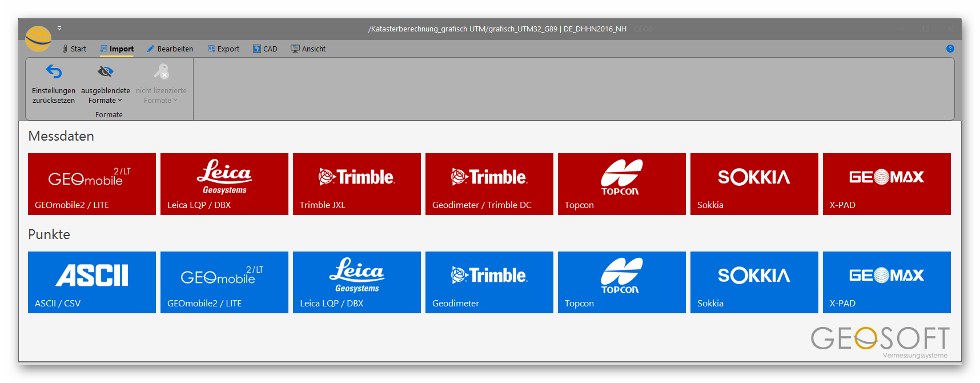Image resolution: width=980 pixels, height=383 pixels.
Task: Select the blue ASCII / CSV tile
Action: [91, 282]
